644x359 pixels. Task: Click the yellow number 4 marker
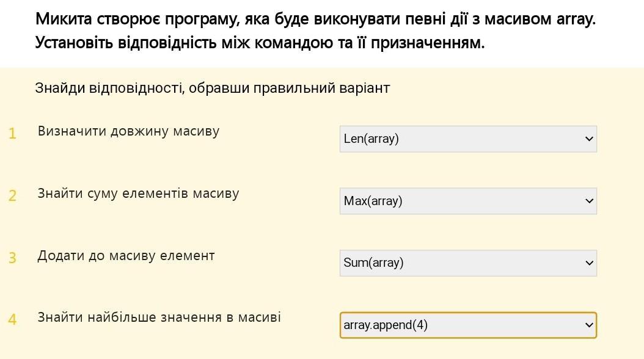12,319
